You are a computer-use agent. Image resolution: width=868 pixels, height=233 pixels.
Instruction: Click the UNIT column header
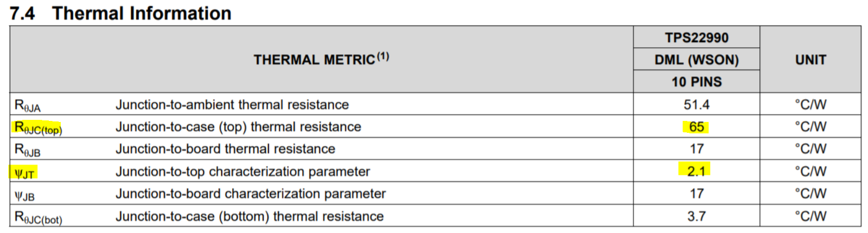click(x=810, y=60)
